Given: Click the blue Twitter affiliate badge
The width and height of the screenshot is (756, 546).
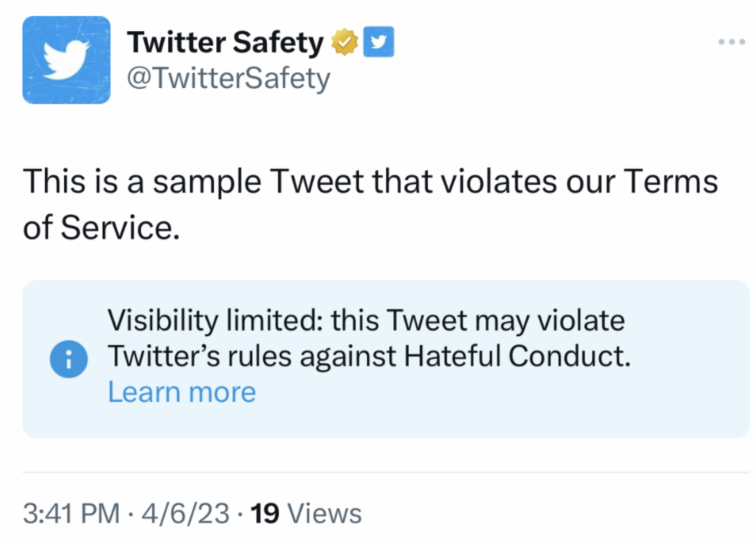Looking at the screenshot, I should pos(379,42).
